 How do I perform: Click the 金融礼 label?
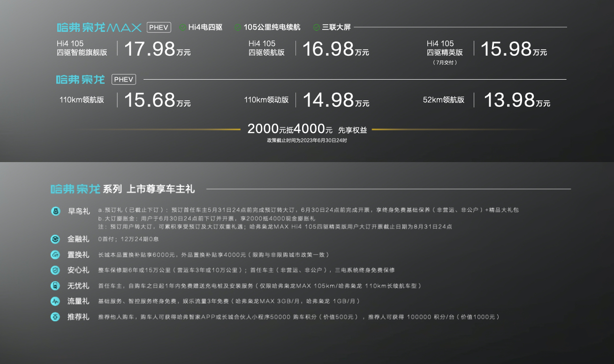click(x=78, y=239)
